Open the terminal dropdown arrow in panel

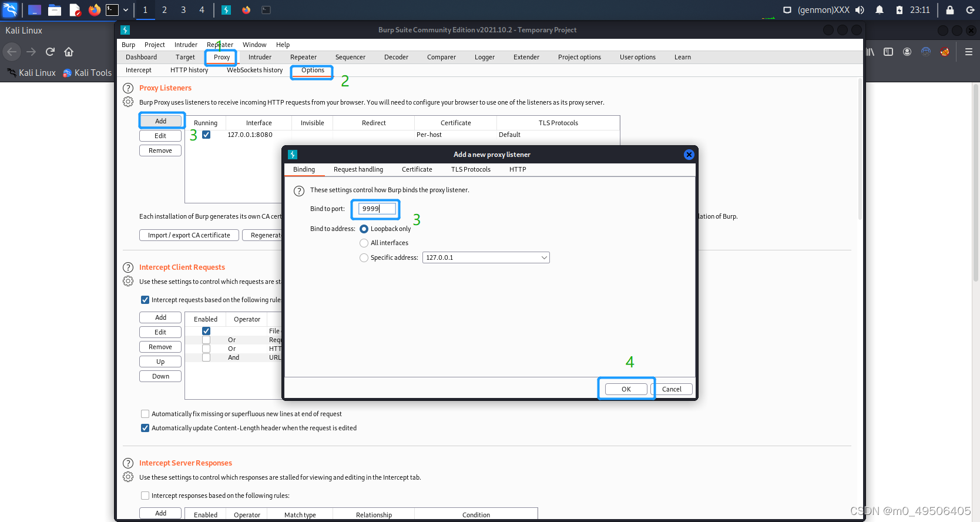click(126, 10)
